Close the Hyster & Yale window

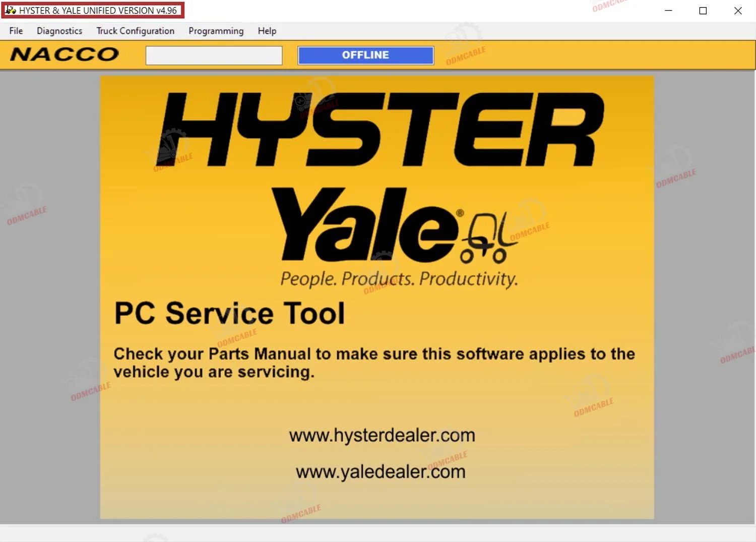(x=738, y=11)
